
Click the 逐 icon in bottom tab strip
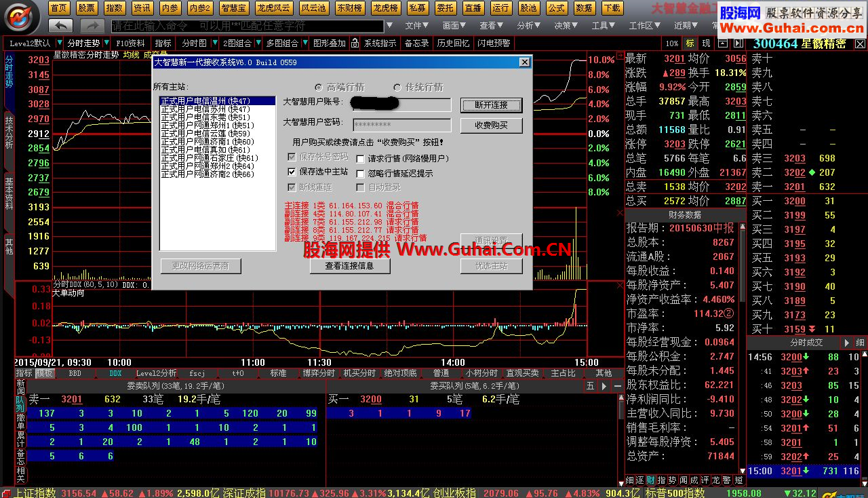[x=640, y=480]
